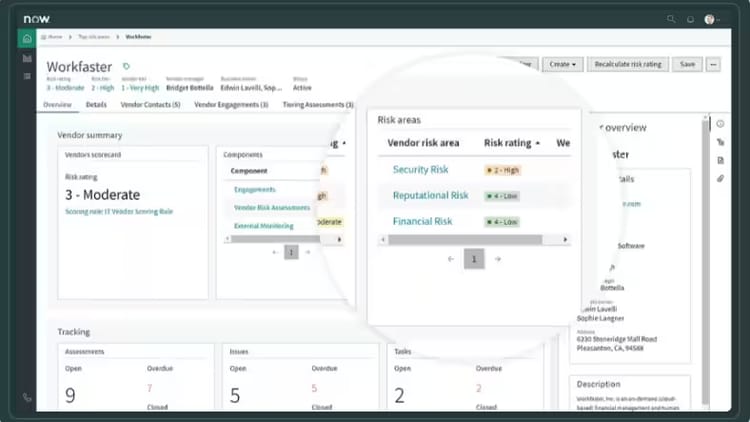Click the Component column header
The width and height of the screenshot is (750, 422).
coord(249,171)
